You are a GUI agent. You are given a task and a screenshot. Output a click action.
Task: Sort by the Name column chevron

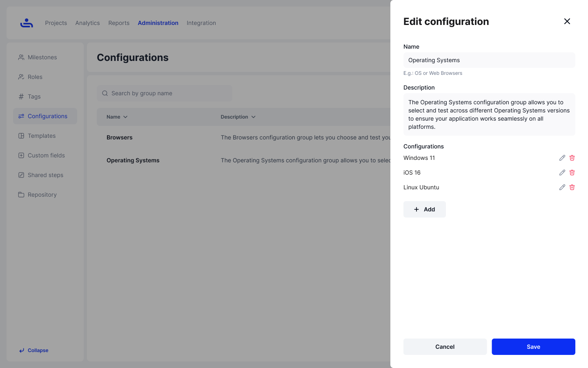[125, 117]
